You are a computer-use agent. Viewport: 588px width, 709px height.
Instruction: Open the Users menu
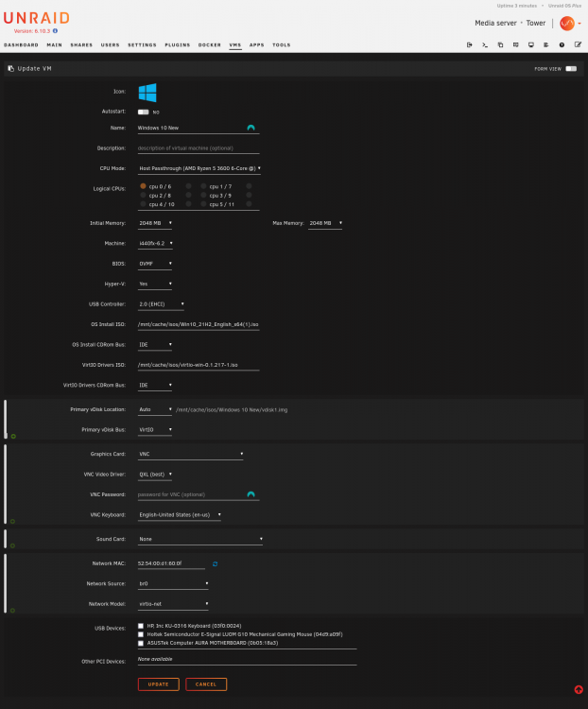pos(111,45)
